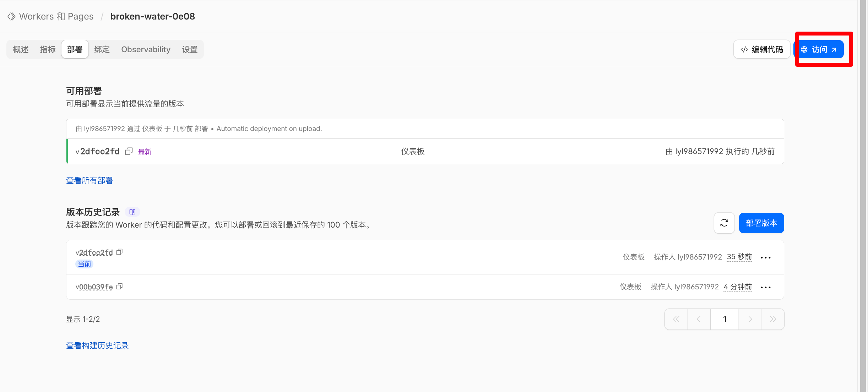The height and width of the screenshot is (392, 868).
Task: Open more options for version v00b039fe
Action: (x=766, y=287)
